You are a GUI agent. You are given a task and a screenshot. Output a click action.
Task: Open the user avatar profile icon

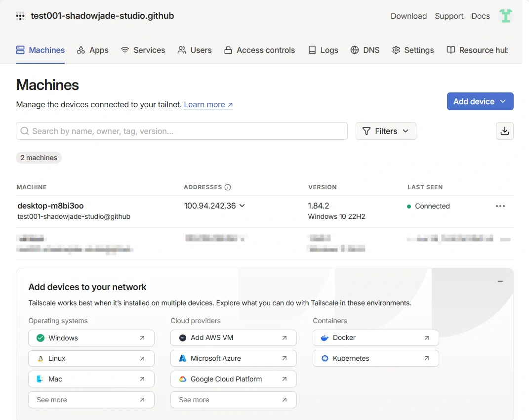pyautogui.click(x=505, y=16)
